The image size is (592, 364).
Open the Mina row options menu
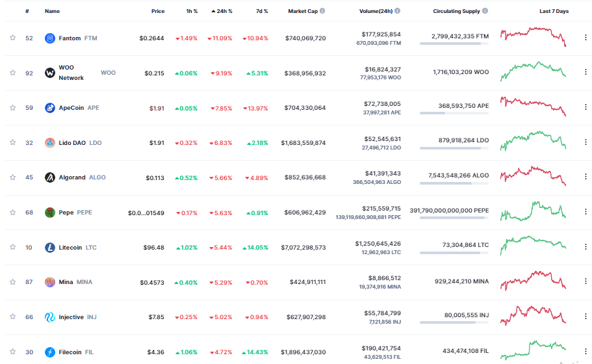586,281
